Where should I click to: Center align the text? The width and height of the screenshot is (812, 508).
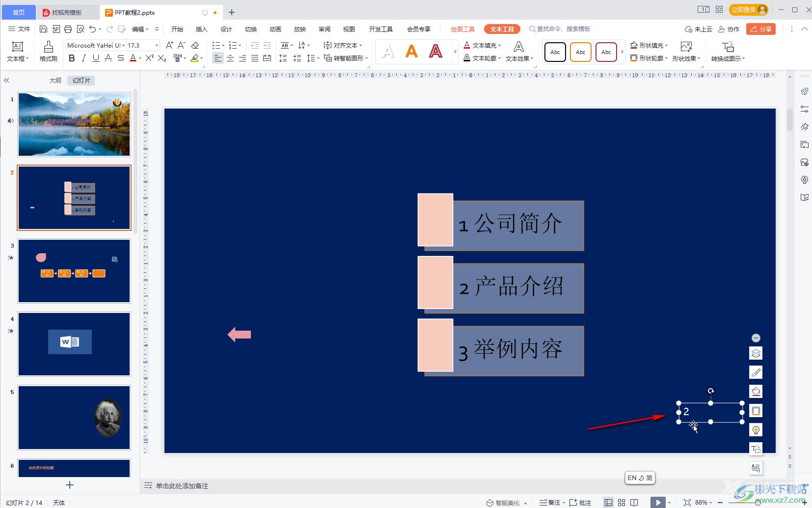(230, 58)
